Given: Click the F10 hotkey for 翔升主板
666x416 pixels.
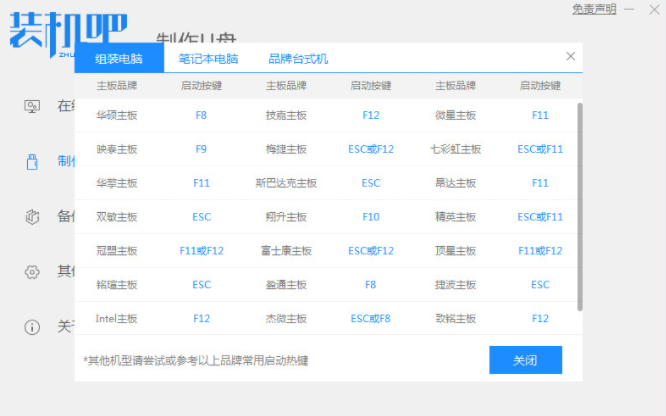Looking at the screenshot, I should (371, 217).
